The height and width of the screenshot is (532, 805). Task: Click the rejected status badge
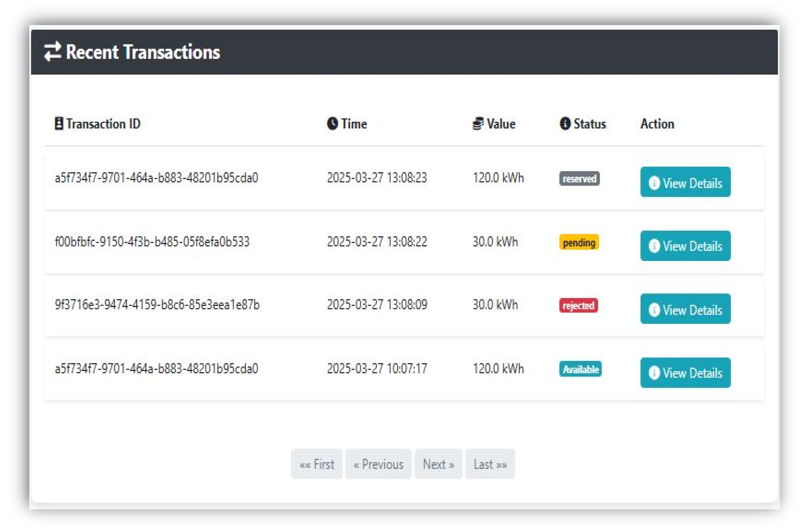coord(578,305)
